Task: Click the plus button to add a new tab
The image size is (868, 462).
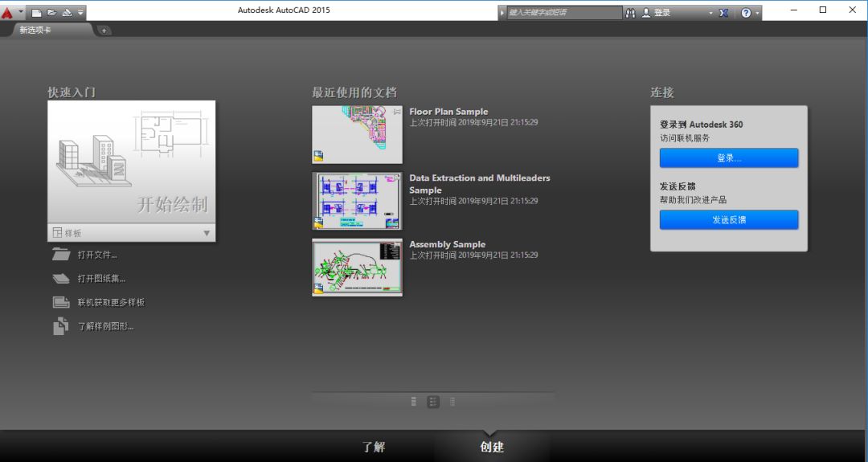Action: [x=104, y=31]
